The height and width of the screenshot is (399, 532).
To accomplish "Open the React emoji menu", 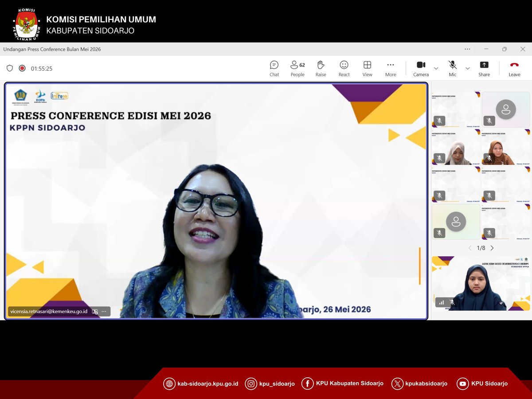I will click(344, 69).
